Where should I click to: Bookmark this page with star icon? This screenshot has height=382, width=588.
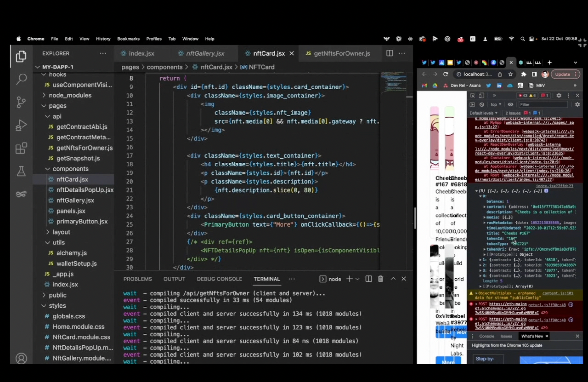click(x=510, y=74)
